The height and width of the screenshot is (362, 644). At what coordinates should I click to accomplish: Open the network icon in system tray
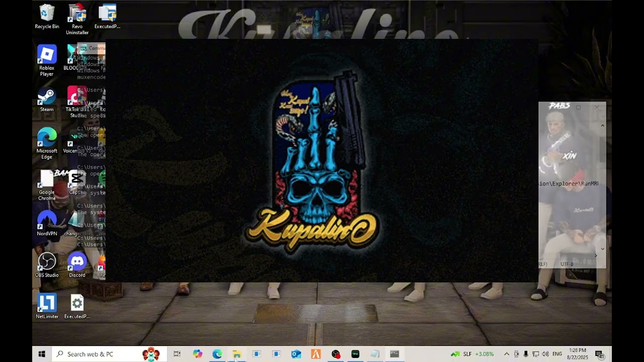coord(535,354)
